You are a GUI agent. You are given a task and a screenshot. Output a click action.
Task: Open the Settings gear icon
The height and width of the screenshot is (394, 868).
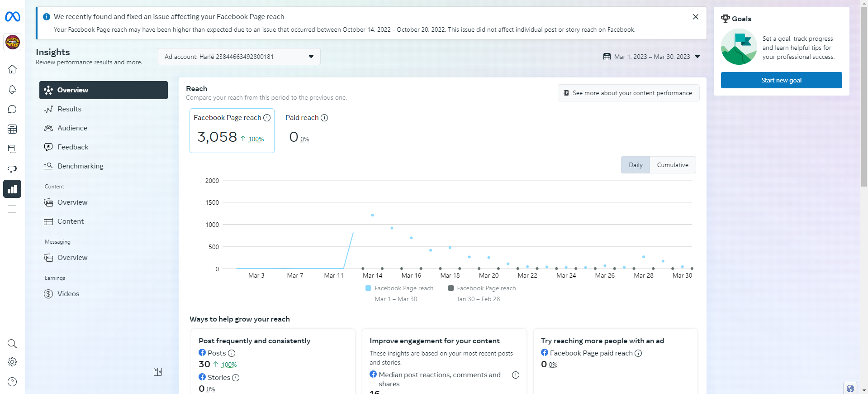[x=12, y=362]
